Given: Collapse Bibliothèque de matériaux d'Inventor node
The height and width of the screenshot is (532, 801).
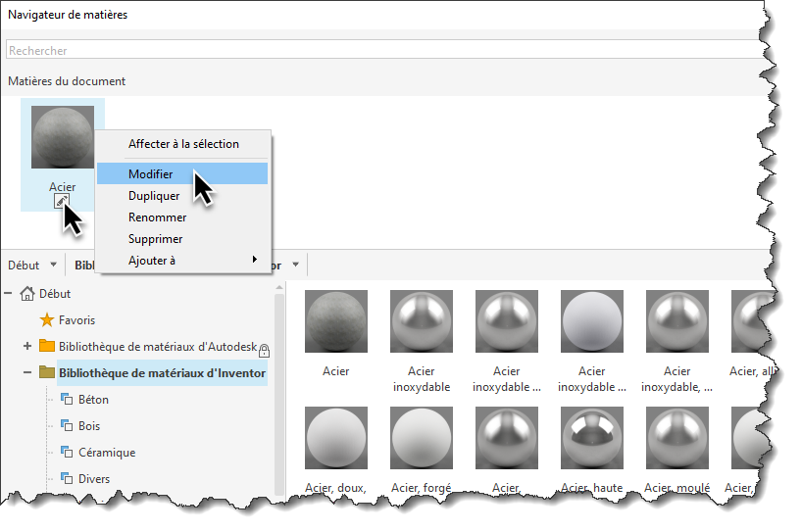Looking at the screenshot, I should 26,372.
